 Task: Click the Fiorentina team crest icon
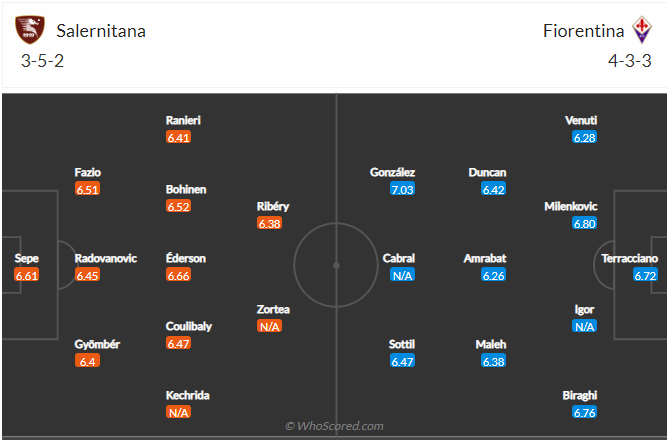click(x=641, y=30)
